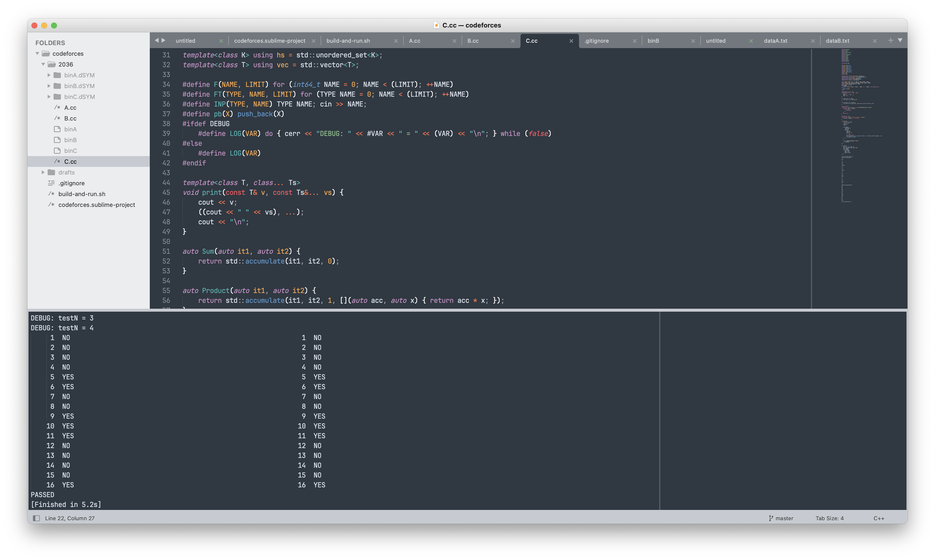Place cursor on the Sum function name

(208, 251)
